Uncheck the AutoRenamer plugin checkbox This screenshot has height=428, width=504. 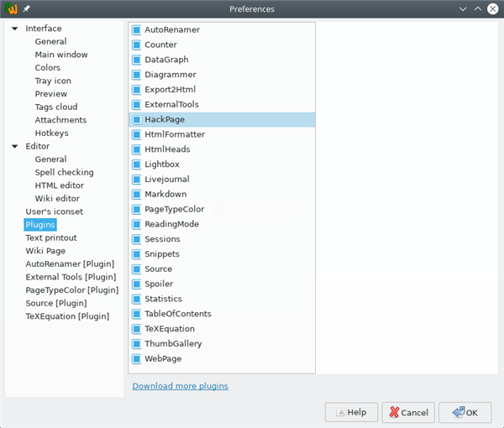(x=137, y=30)
